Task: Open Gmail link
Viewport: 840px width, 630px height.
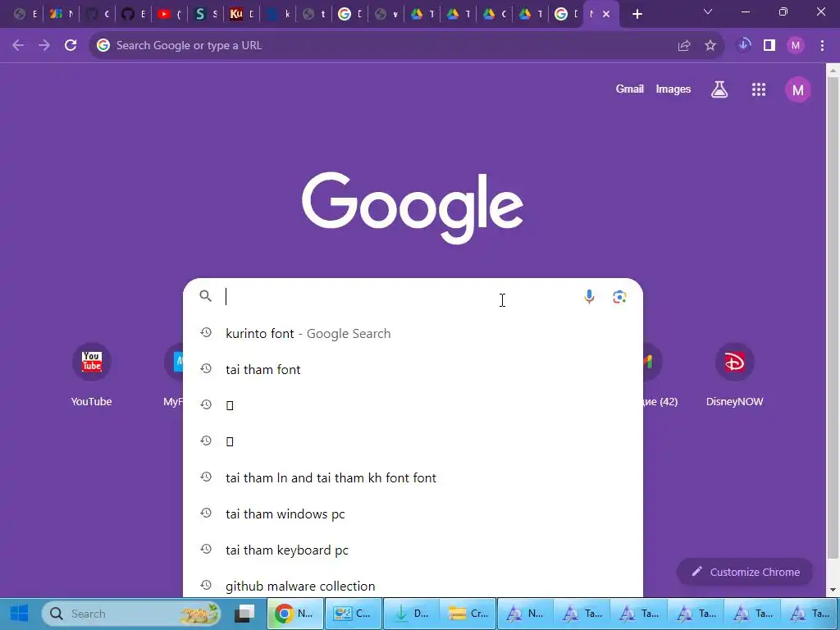Action: pyautogui.click(x=629, y=89)
